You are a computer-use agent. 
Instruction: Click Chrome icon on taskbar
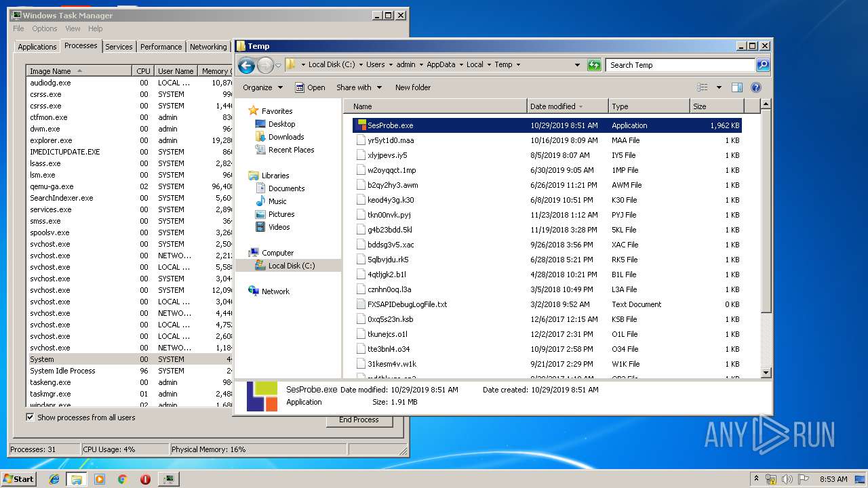click(x=122, y=479)
